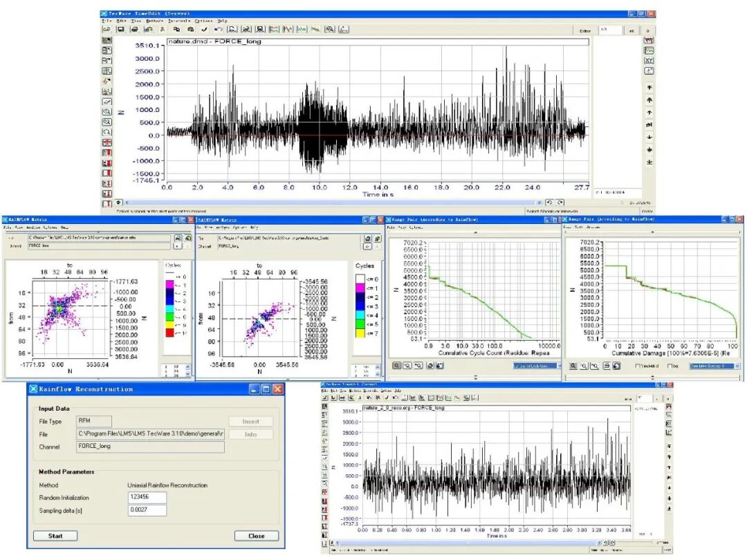The width and height of the screenshot is (747, 560).
Task: Select the XY plot icon beside nature.dmd chart
Action: point(649,60)
